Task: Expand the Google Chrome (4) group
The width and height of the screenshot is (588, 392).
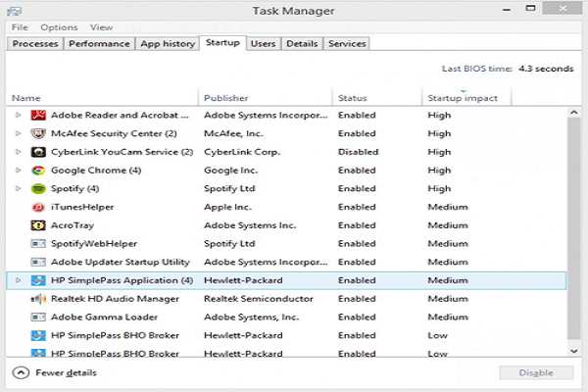Action: pos(18,171)
